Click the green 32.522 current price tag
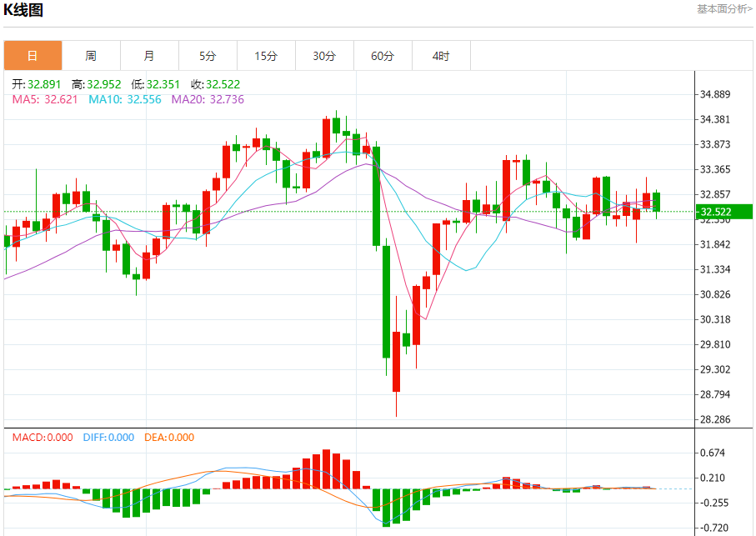 click(x=716, y=212)
